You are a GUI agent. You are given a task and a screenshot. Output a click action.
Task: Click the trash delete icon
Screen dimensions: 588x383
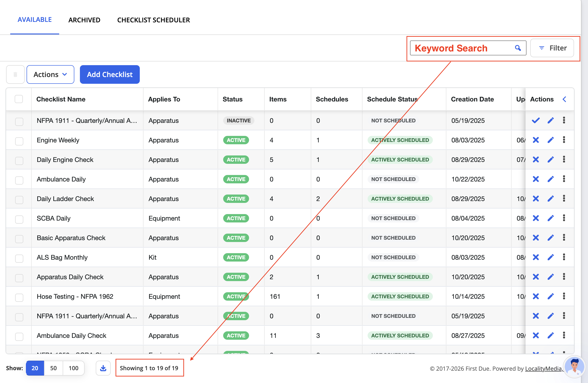(x=15, y=74)
